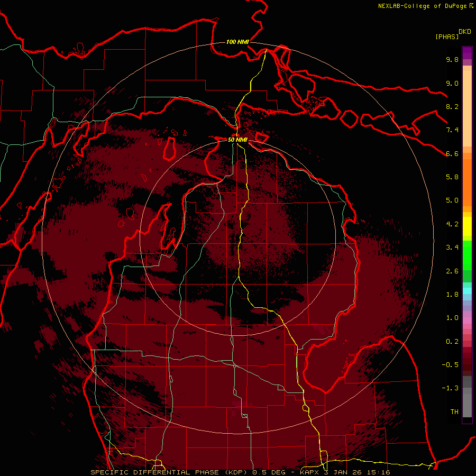The width and height of the screenshot is (476, 476).
Task: Click the 100 NMI range ring label
Action: pos(237,42)
